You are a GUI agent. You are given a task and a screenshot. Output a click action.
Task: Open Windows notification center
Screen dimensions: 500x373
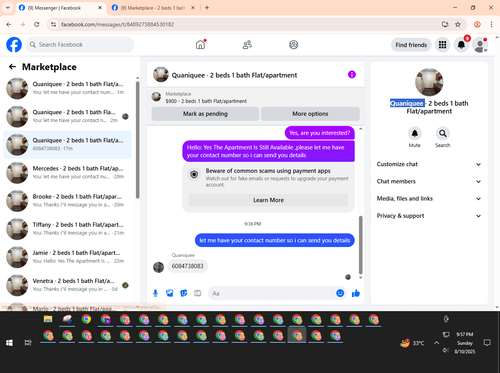(487, 343)
